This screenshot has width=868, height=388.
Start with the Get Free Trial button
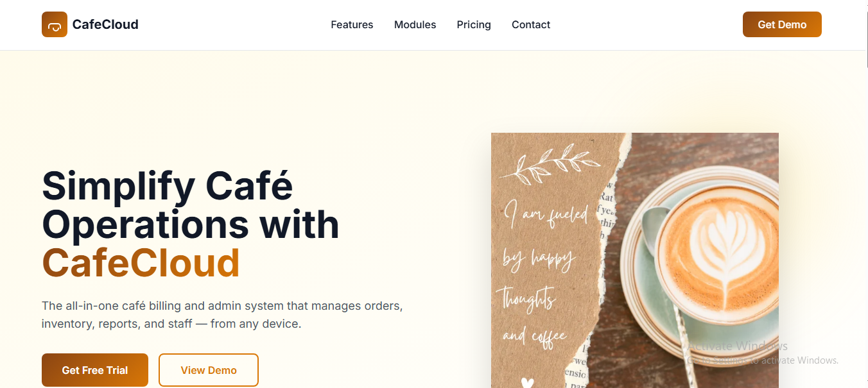(95, 370)
